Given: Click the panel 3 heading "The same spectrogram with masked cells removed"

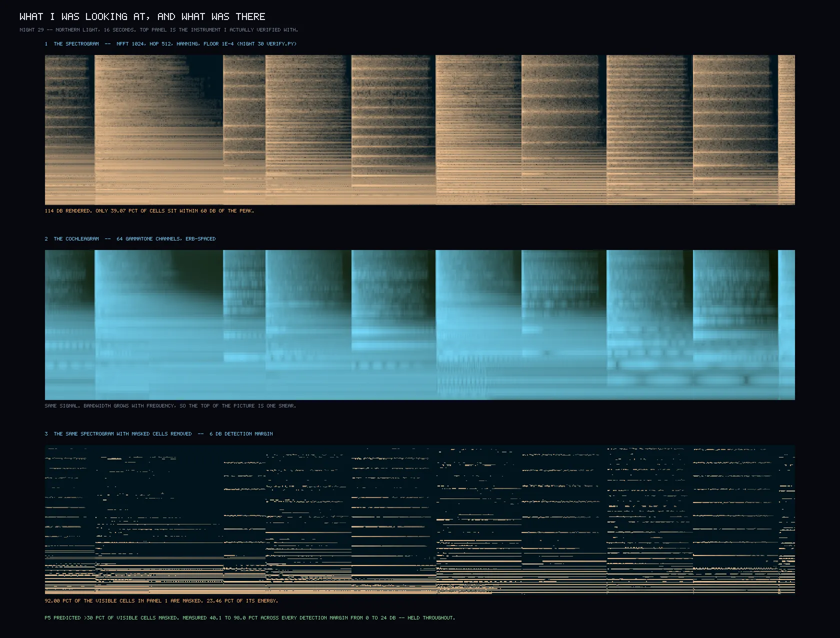Looking at the screenshot, I should pos(158,434).
